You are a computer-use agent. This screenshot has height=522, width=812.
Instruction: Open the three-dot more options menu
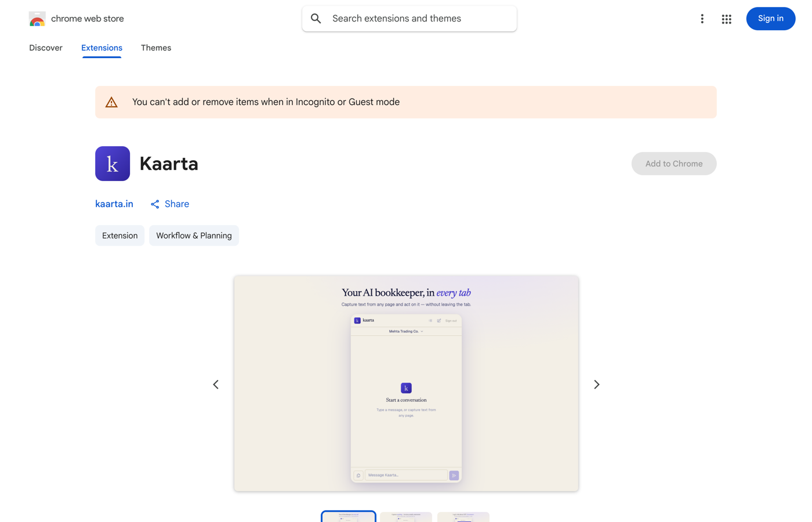pyautogui.click(x=702, y=19)
